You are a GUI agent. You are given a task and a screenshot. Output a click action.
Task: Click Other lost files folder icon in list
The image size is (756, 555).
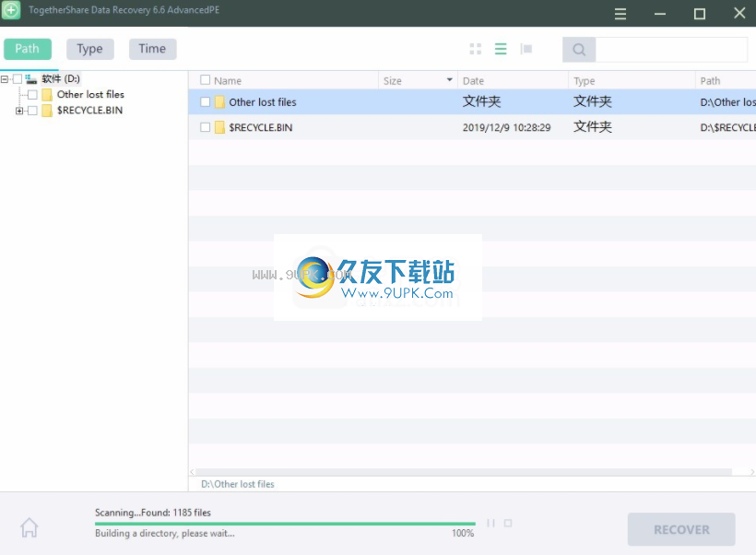(219, 102)
